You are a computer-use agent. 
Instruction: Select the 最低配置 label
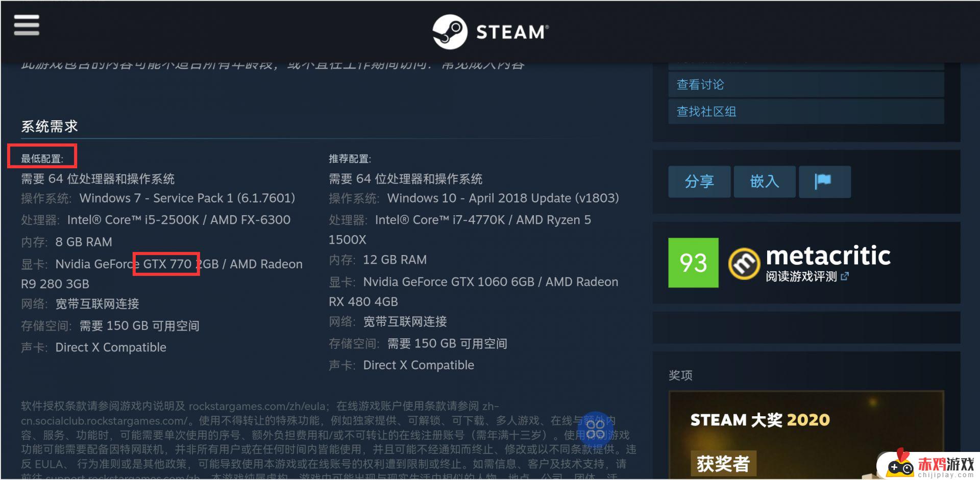(42, 159)
